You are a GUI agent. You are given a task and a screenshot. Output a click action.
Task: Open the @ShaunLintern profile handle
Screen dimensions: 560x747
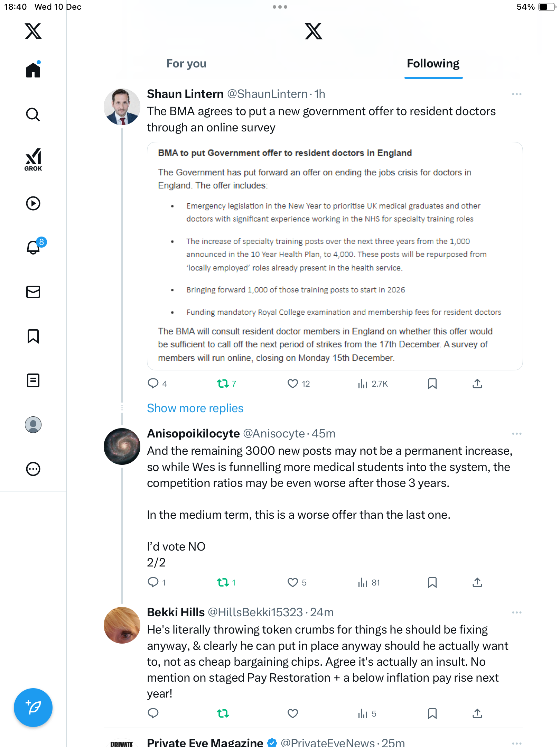pos(267,94)
